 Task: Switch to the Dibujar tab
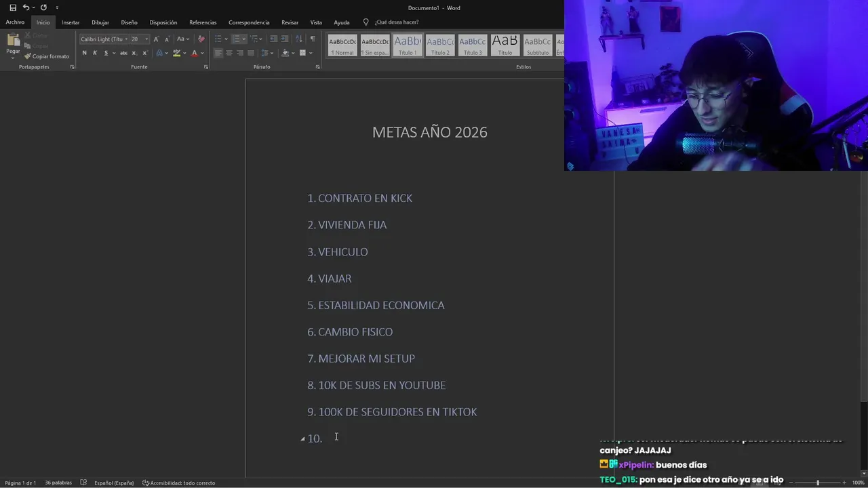[x=100, y=22]
